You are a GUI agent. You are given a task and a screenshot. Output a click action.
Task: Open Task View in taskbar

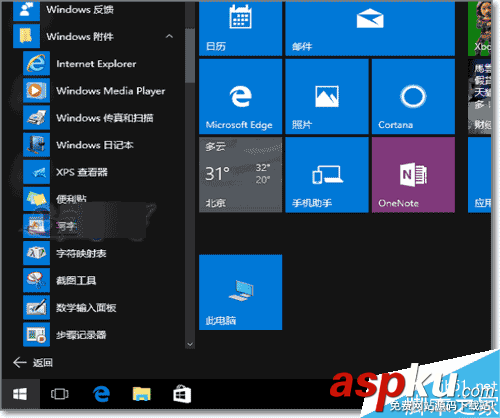[60, 394]
